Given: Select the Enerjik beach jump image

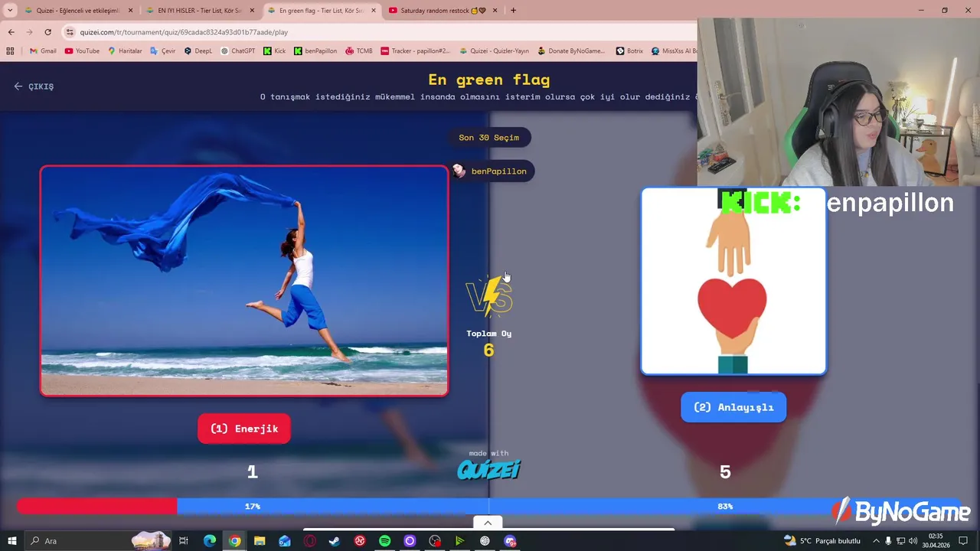Looking at the screenshot, I should pos(244,281).
